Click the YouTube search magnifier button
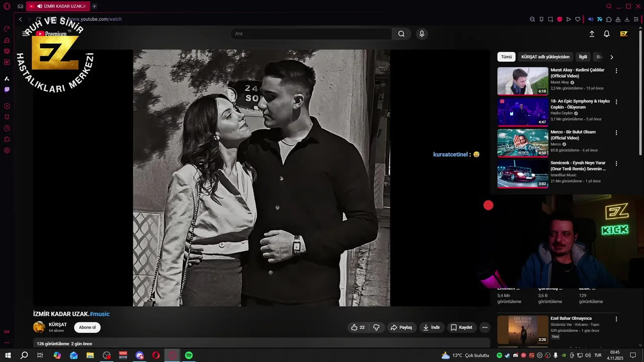 coord(401,34)
